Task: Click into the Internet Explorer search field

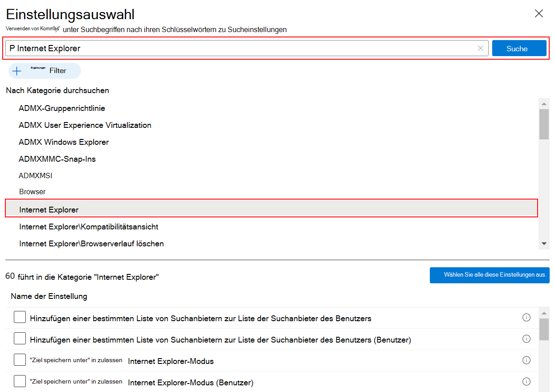Action: tap(241, 49)
